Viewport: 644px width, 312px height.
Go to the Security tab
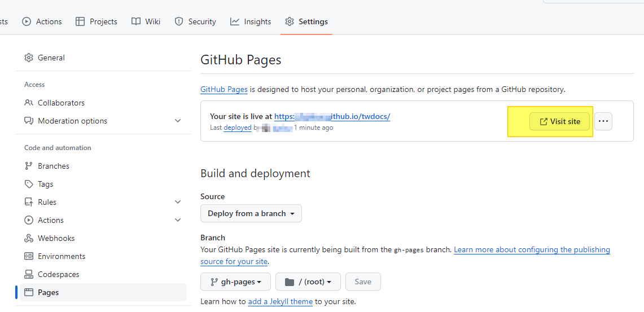(x=195, y=21)
